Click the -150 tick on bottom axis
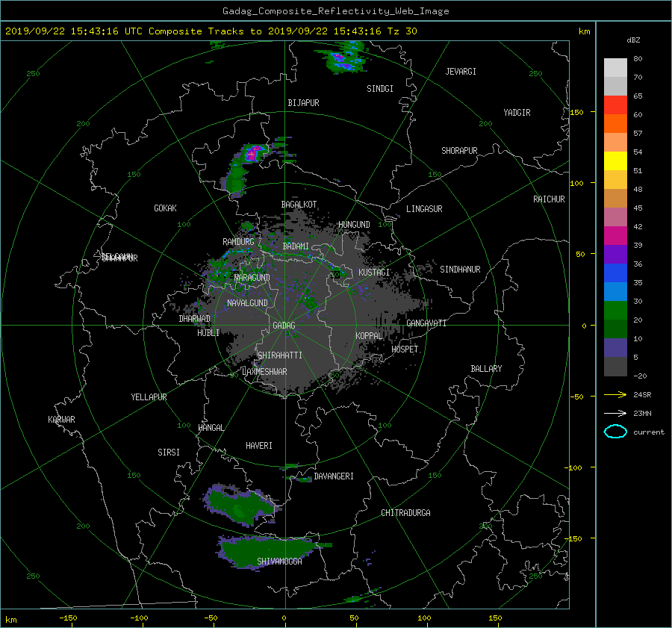672x628 pixels. 68,618
